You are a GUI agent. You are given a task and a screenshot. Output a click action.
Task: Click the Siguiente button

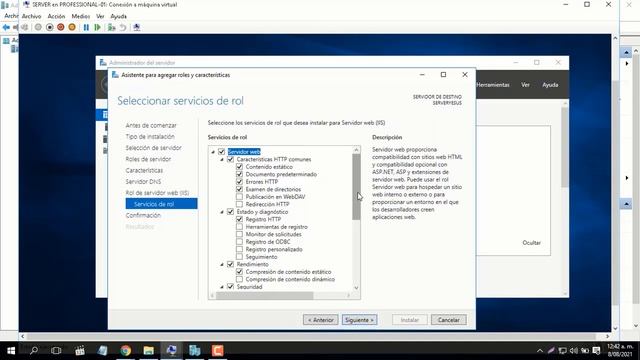coord(359,320)
